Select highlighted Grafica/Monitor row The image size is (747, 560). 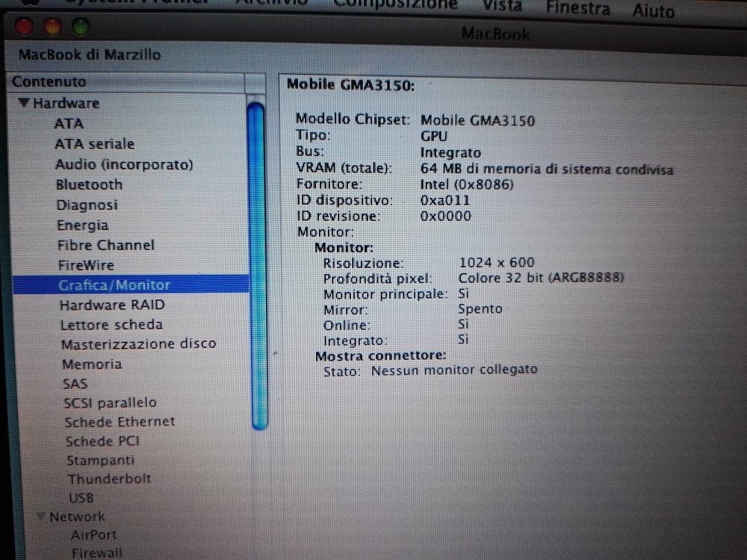point(131,284)
